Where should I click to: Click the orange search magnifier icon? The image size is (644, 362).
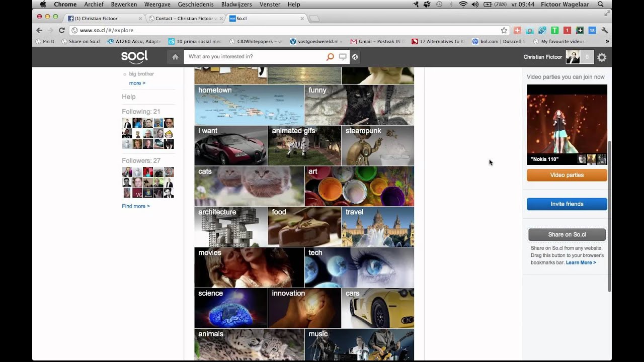coord(330,57)
